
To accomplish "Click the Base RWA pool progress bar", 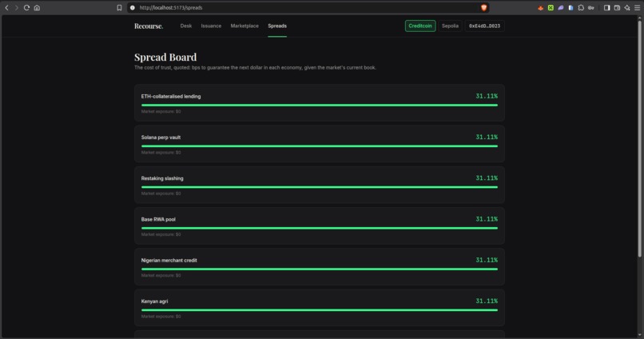I will pyautogui.click(x=320, y=228).
